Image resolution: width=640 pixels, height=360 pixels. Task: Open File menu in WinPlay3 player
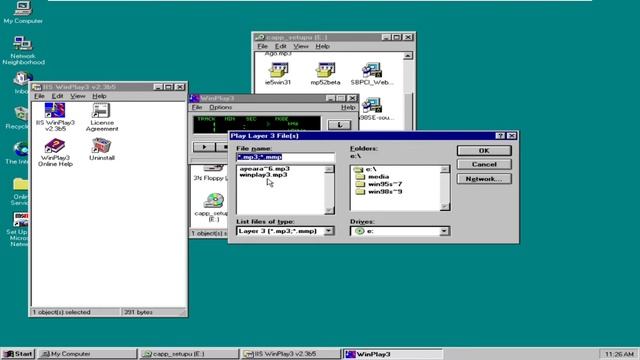[x=197, y=107]
